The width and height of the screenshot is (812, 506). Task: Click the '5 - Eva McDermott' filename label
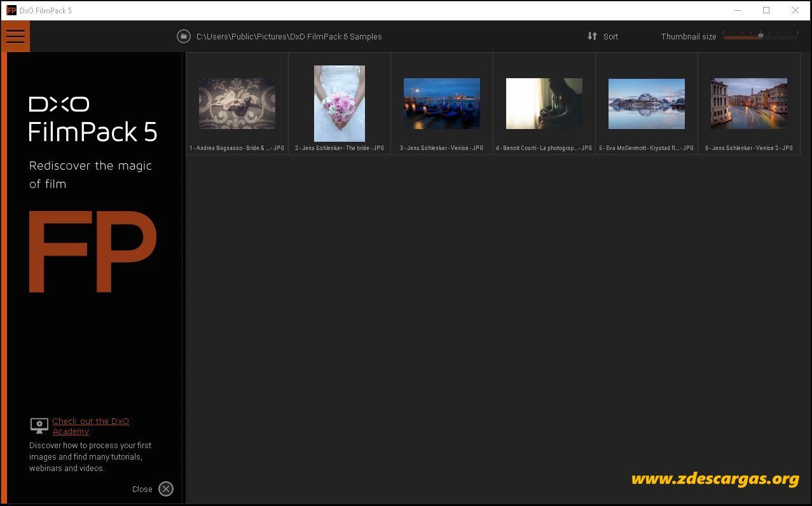[647, 148]
